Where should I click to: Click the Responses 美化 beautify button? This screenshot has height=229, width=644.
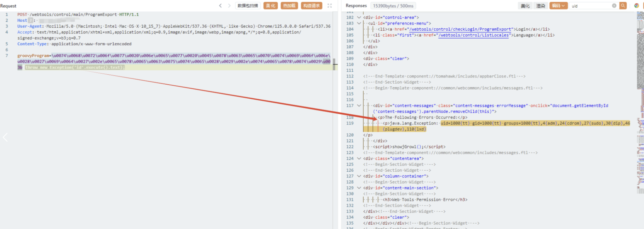525,5
